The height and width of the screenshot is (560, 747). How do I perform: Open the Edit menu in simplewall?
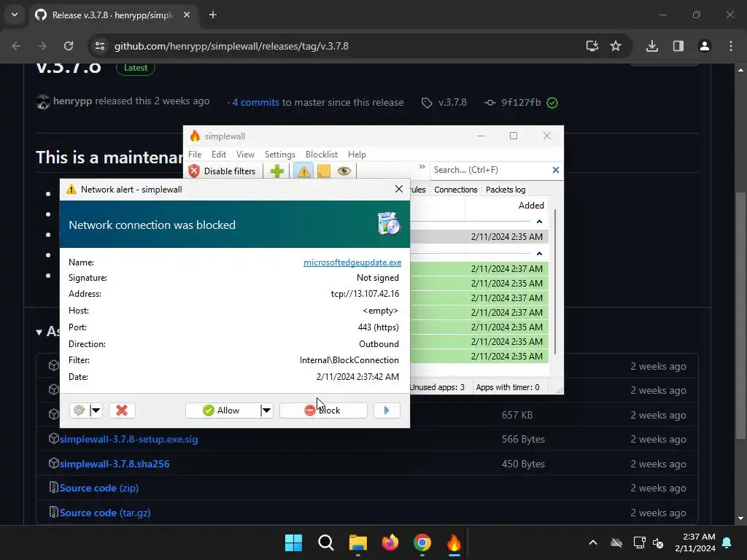pos(219,155)
